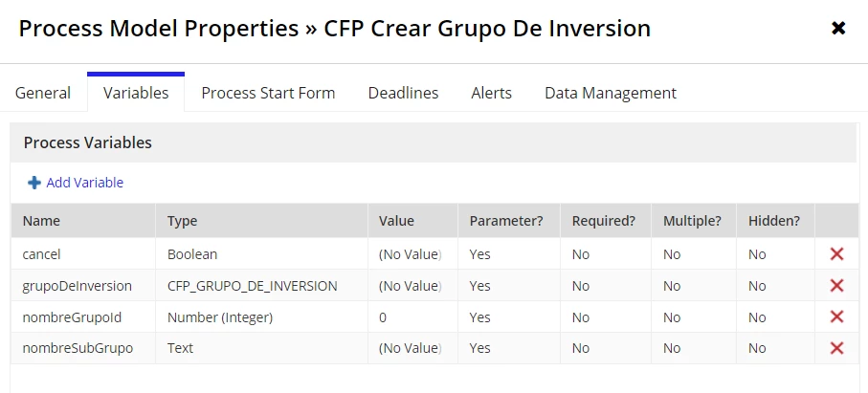This screenshot has width=868, height=393.
Task: Delete the nombreGrupoId variable
Action: [x=836, y=317]
